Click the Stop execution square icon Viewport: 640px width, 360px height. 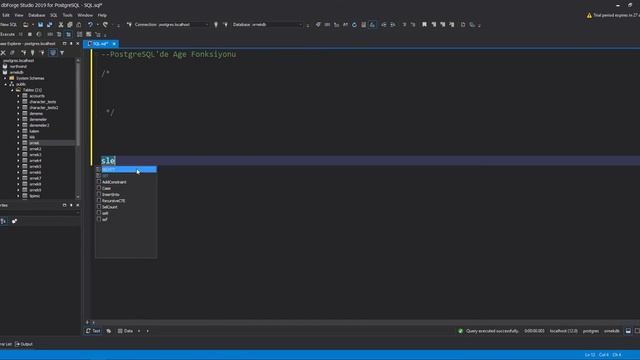[30, 34]
